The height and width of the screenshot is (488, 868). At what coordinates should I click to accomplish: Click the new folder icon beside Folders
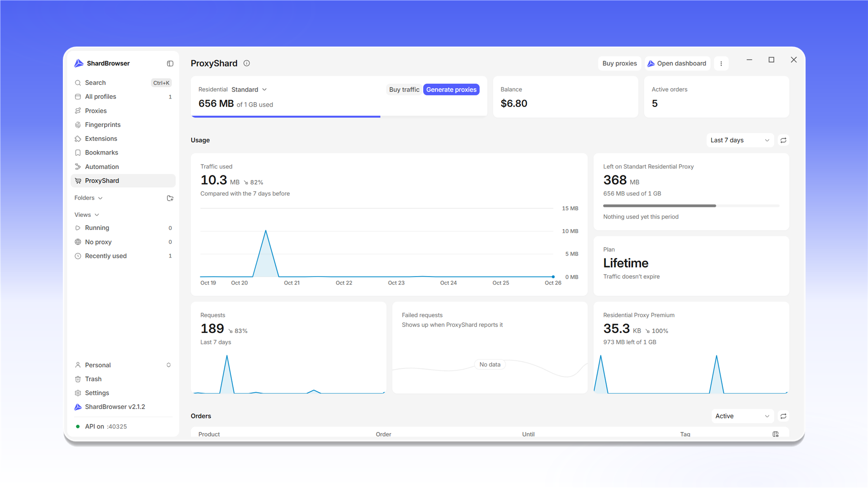click(x=170, y=198)
